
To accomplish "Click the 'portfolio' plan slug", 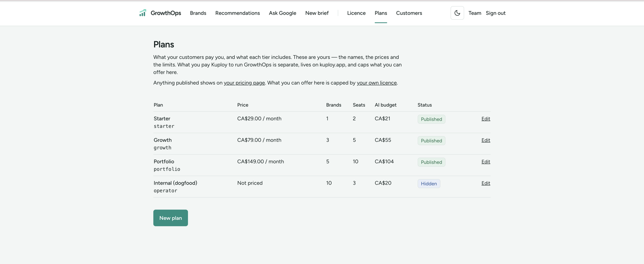I will tap(167, 169).
